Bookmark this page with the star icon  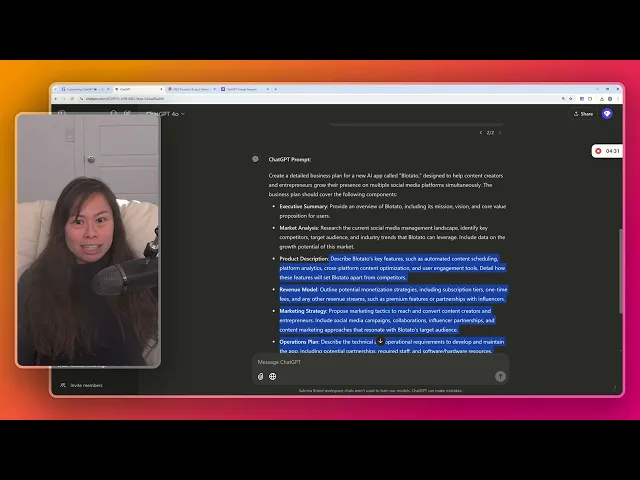tap(571, 99)
